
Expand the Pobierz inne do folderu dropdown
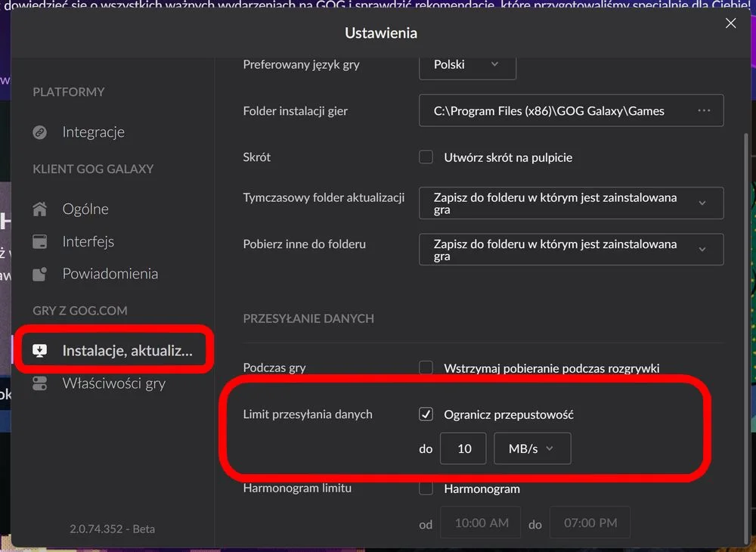pos(571,250)
